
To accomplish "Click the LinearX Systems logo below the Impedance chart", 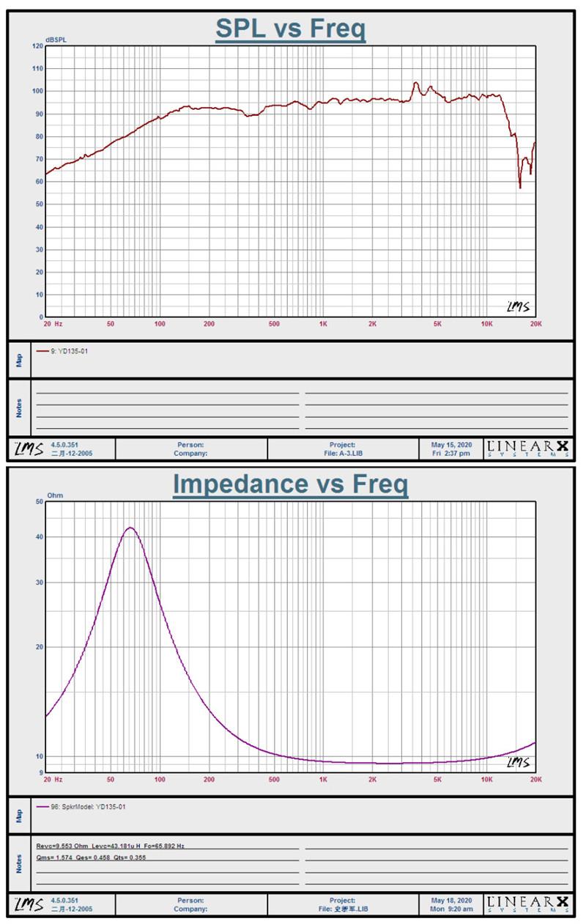I will [527, 903].
